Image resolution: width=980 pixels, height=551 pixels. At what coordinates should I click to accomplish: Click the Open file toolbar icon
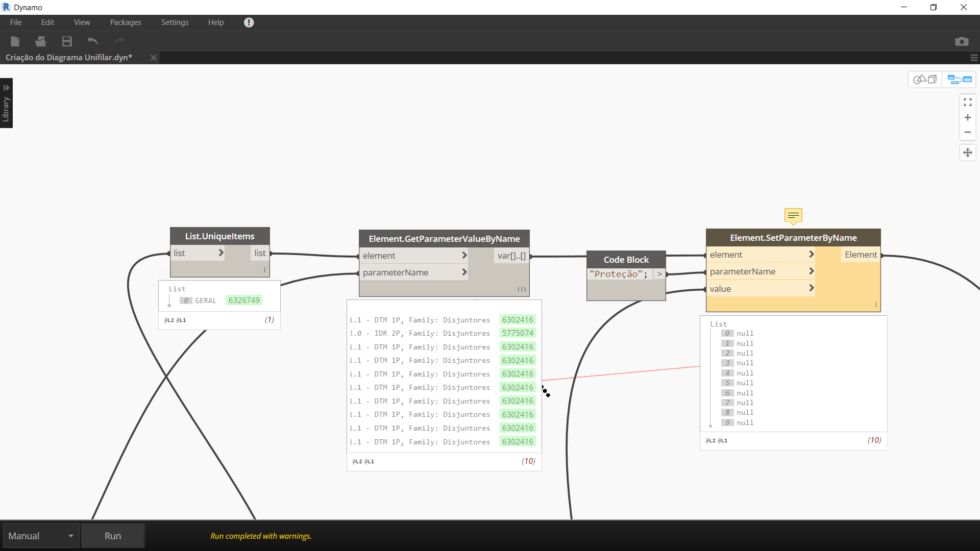(x=41, y=41)
